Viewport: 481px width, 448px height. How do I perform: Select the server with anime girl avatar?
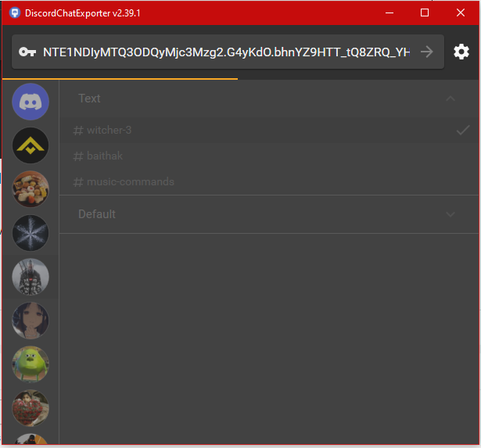pos(31,321)
